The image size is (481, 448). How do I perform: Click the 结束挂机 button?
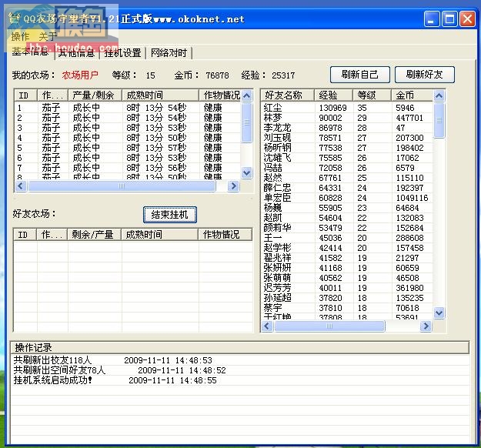coord(169,215)
